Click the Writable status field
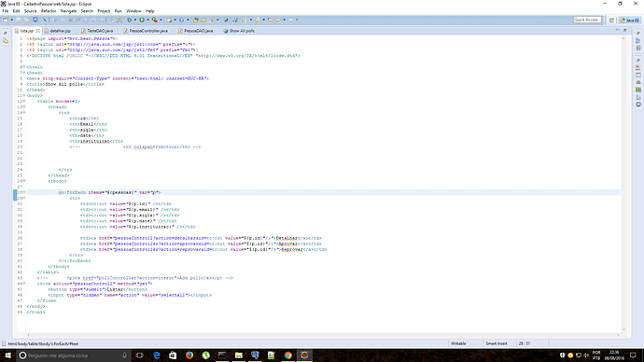644x362 pixels. [x=458, y=343]
